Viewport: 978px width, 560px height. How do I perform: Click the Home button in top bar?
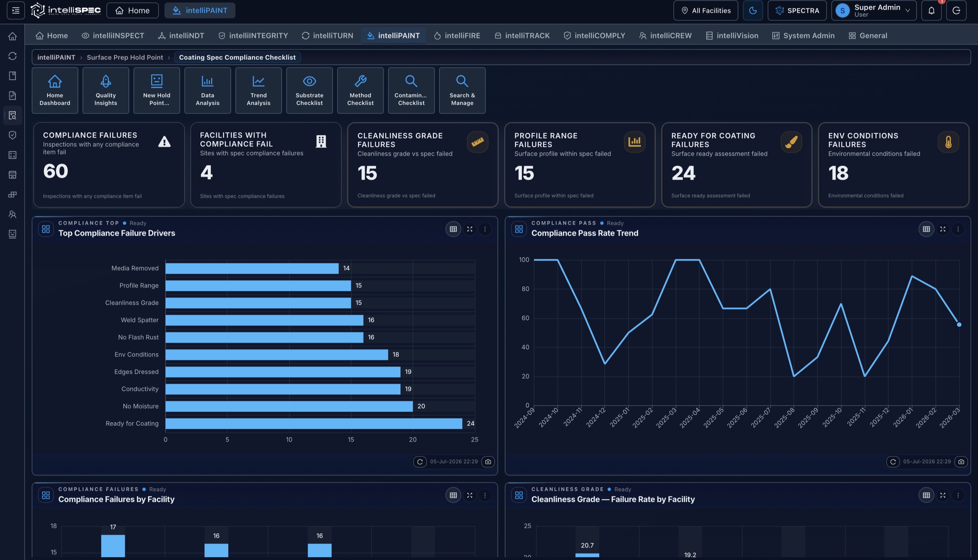click(x=132, y=10)
